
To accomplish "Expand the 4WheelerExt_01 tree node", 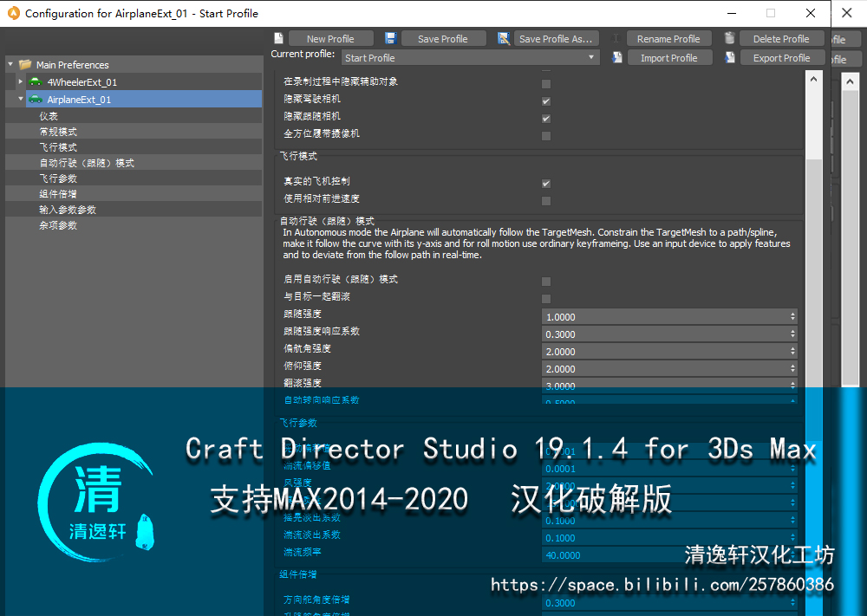I will point(21,81).
